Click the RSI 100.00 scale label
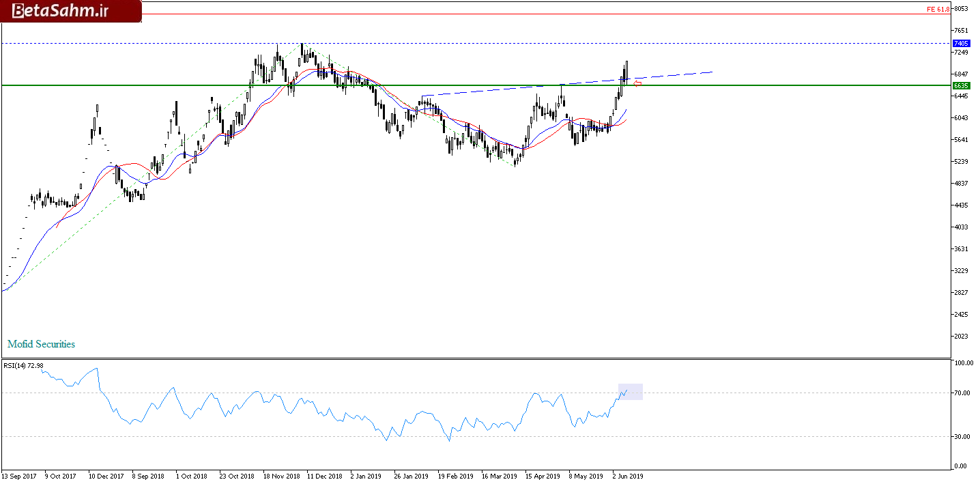Image resolution: width=980 pixels, height=484 pixels. pyautogui.click(x=964, y=364)
